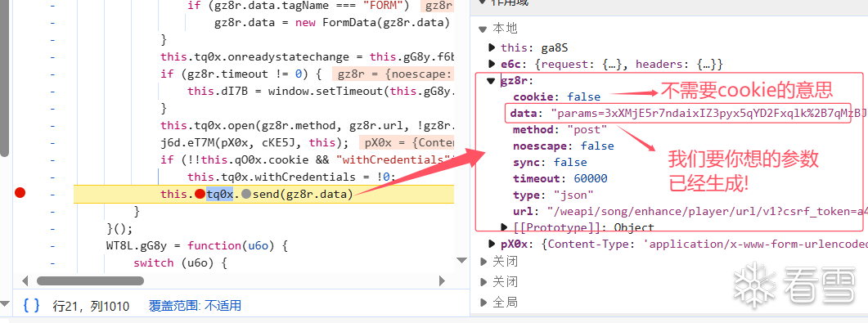Click the bottom-left drawer toggle arrow
Viewport: 868px width, 323px height.
coord(5,303)
